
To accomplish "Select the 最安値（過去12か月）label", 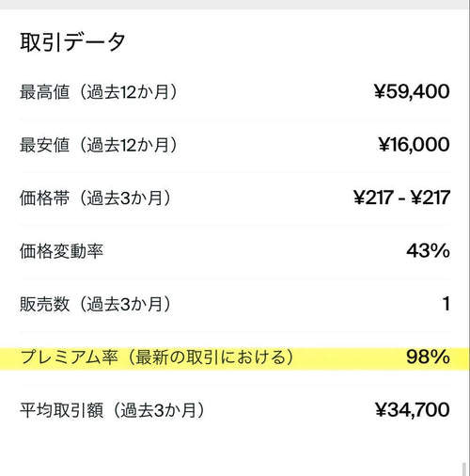I will tap(99, 145).
